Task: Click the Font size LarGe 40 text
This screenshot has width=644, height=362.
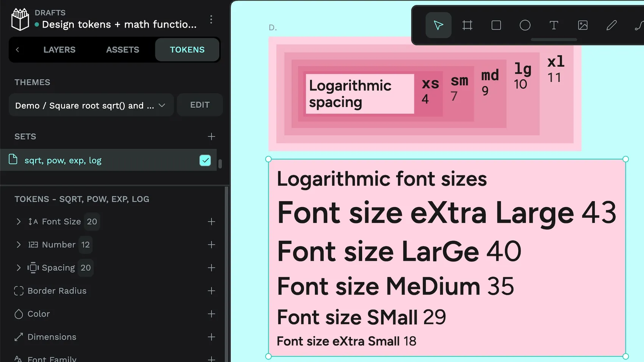Action: 399,251
